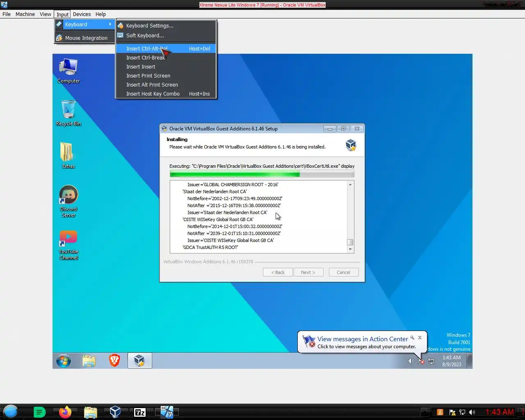Click Action Center flag tray icon
This screenshot has width=525, height=420.
[x=421, y=361]
